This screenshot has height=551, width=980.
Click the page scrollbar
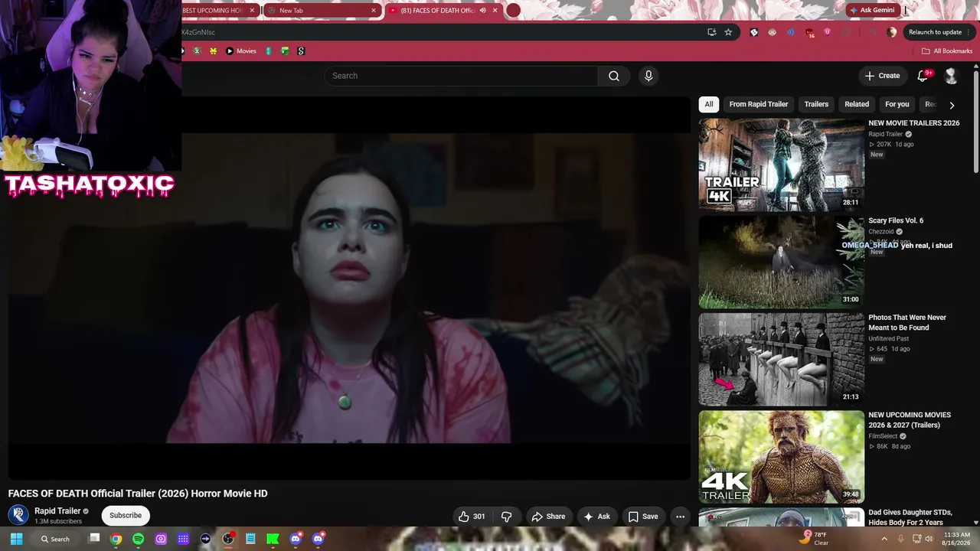tap(976, 122)
